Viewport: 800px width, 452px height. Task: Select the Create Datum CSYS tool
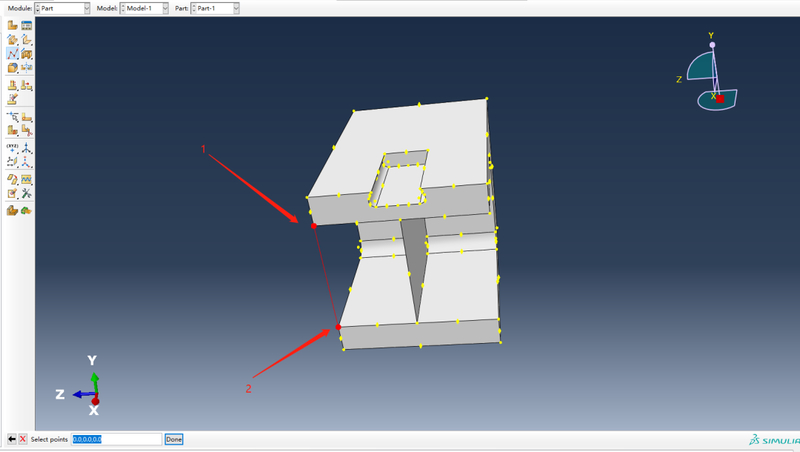[27, 162]
